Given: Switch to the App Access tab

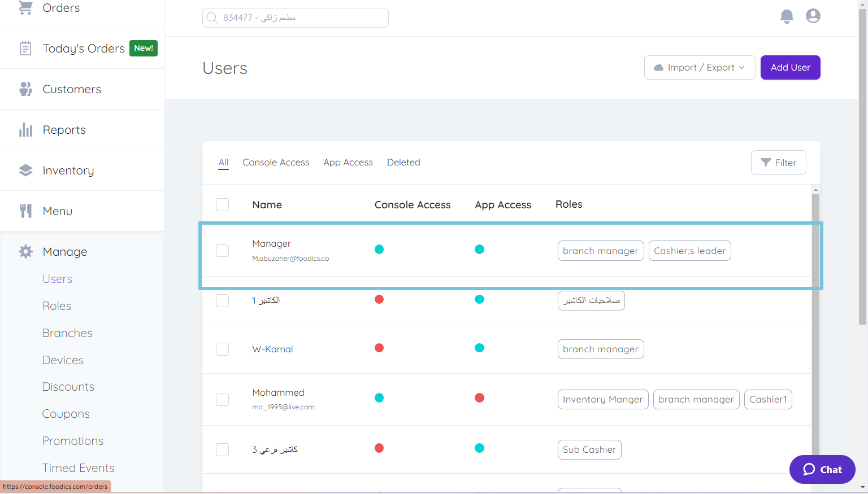Looking at the screenshot, I should pyautogui.click(x=348, y=163).
